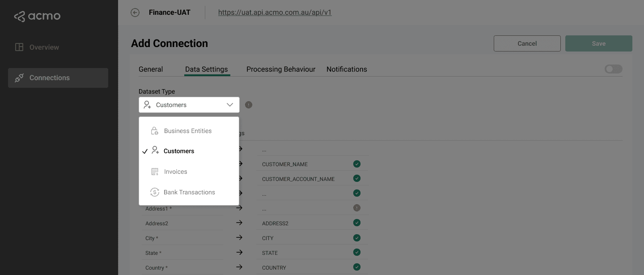This screenshot has height=275, width=644.
Task: Toggle the green checkmark next to CUSTOMER_NAME
Action: (x=356, y=164)
